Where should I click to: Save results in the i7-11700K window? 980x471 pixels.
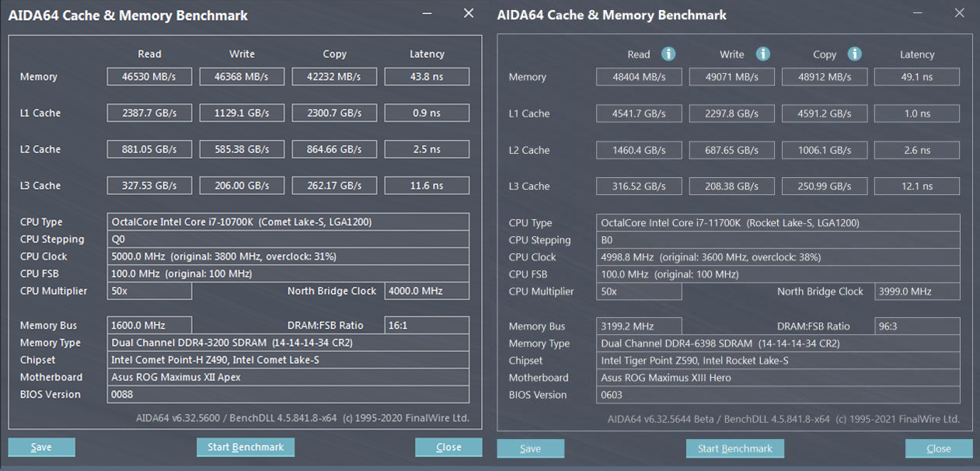click(x=530, y=448)
